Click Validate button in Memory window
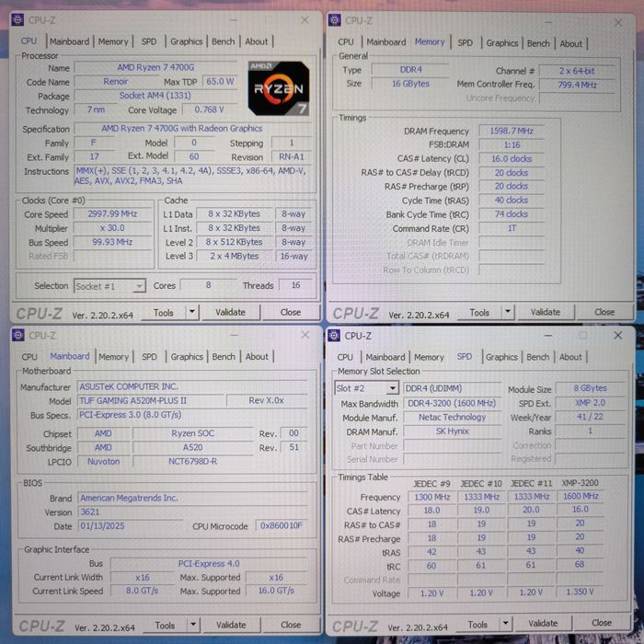The image size is (644, 644). (545, 312)
